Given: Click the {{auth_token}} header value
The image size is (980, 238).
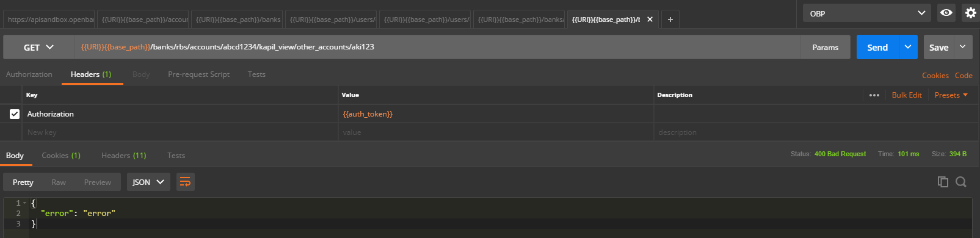Looking at the screenshot, I should point(368,114).
